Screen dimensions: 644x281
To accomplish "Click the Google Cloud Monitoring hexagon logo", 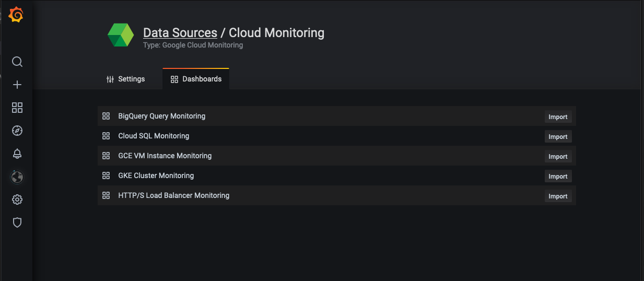I will [121, 36].
